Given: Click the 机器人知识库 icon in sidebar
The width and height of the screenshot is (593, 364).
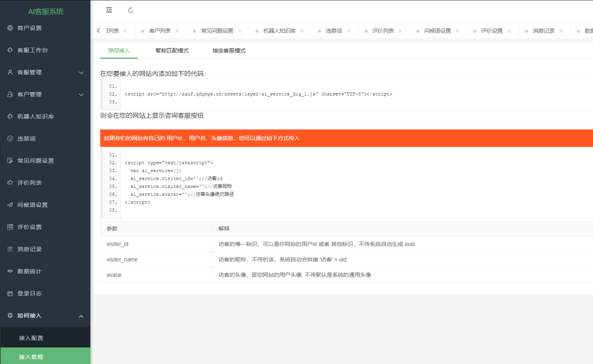Looking at the screenshot, I should point(10,116).
